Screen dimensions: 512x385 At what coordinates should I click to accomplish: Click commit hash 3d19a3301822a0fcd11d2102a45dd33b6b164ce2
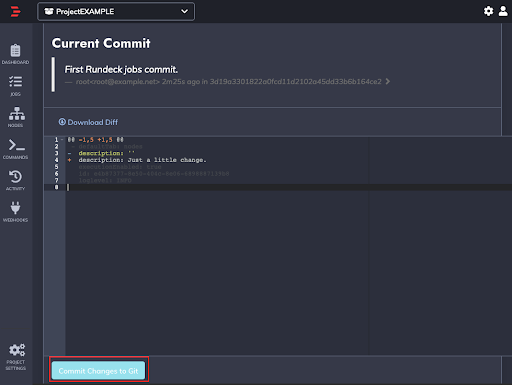295,82
